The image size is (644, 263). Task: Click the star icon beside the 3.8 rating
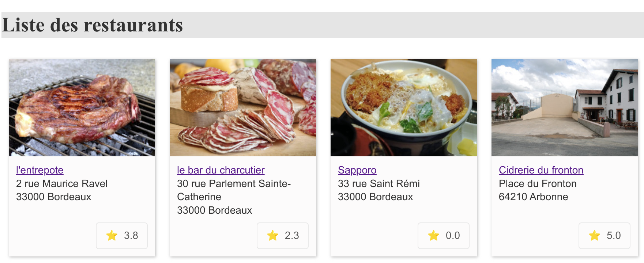click(x=112, y=236)
